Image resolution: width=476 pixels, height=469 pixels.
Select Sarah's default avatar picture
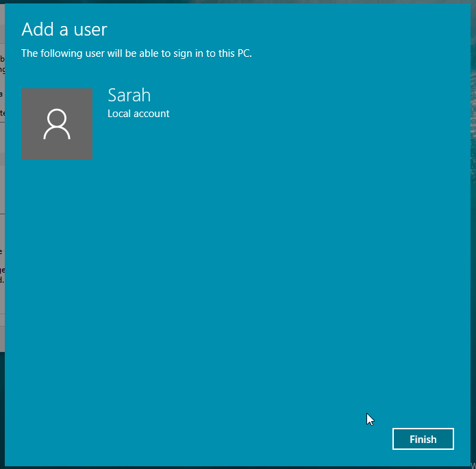[57, 124]
